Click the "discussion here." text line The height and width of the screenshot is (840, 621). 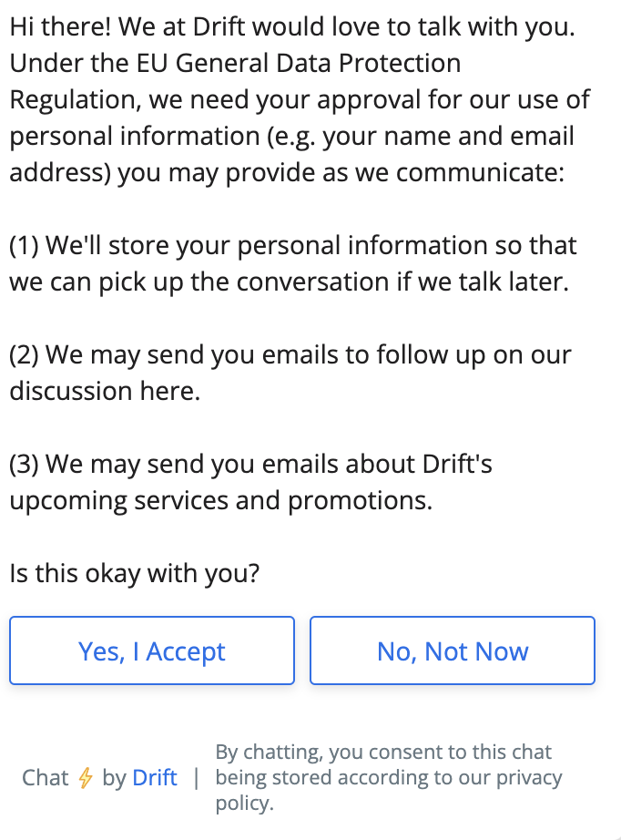point(104,391)
